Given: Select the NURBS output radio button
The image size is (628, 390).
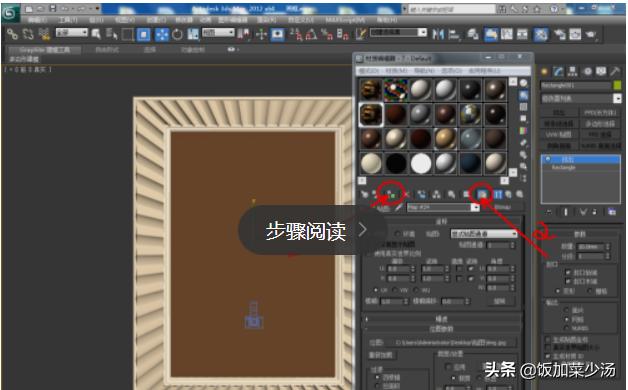Looking at the screenshot, I should pyautogui.click(x=566, y=328).
